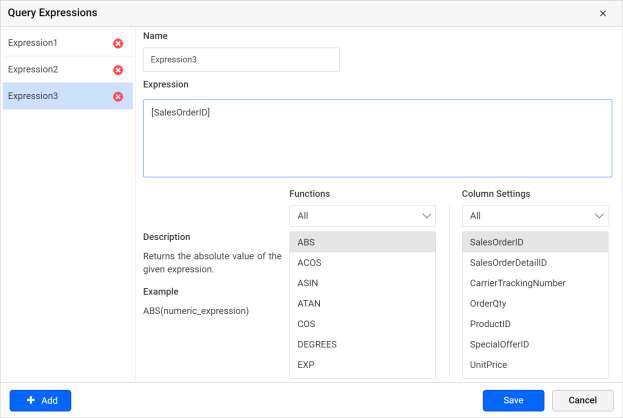Cancel the expression changes
623x418 pixels.
pos(582,400)
